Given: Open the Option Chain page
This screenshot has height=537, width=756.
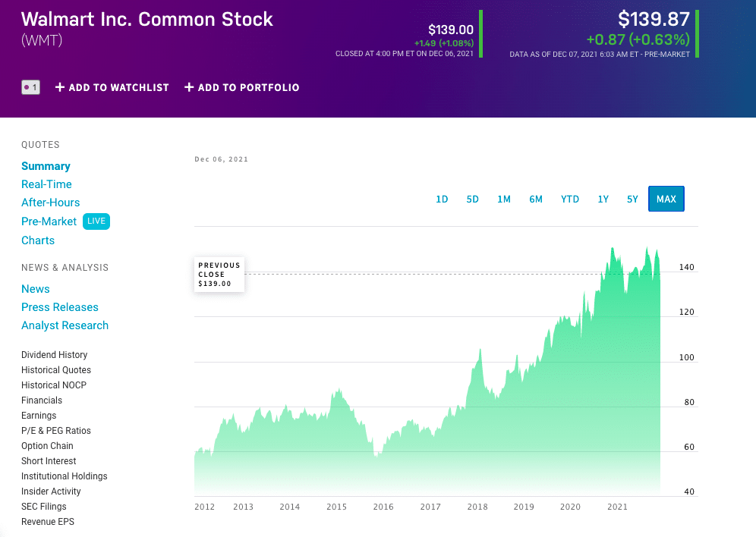Looking at the screenshot, I should [x=47, y=446].
